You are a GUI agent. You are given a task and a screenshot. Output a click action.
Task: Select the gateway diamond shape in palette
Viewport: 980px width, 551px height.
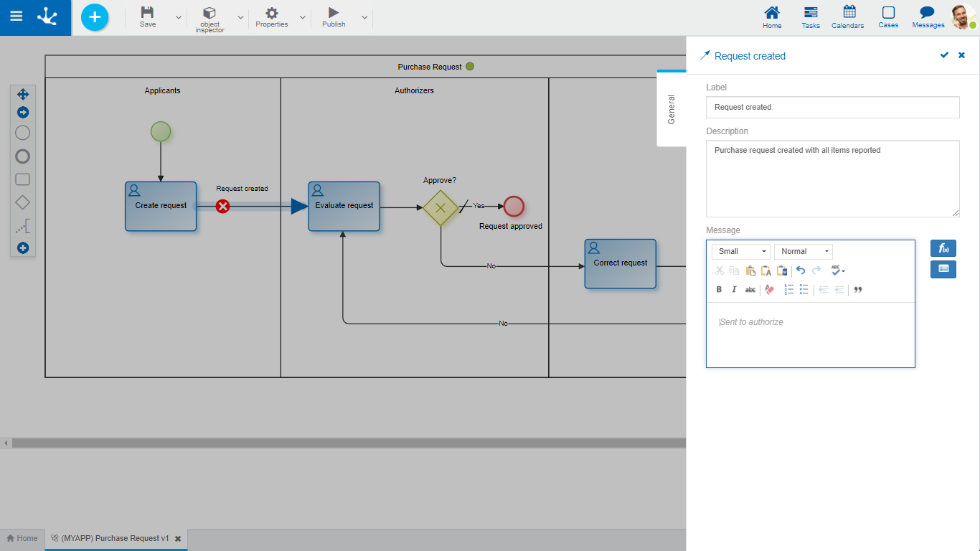click(22, 203)
